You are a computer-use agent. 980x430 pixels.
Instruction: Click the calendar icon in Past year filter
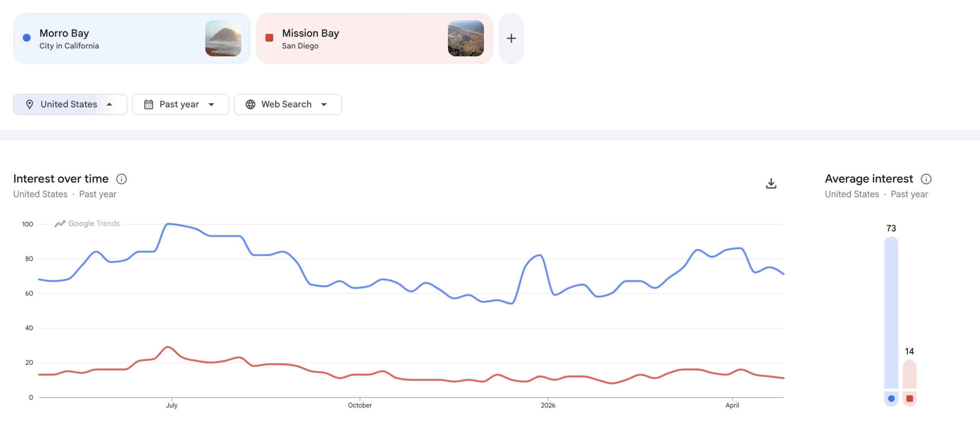point(149,105)
